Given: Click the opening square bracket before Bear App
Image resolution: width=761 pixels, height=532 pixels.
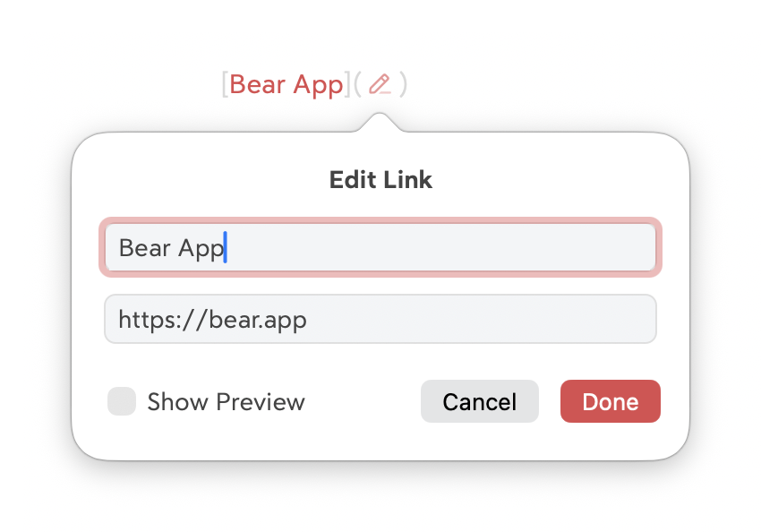Looking at the screenshot, I should (225, 84).
